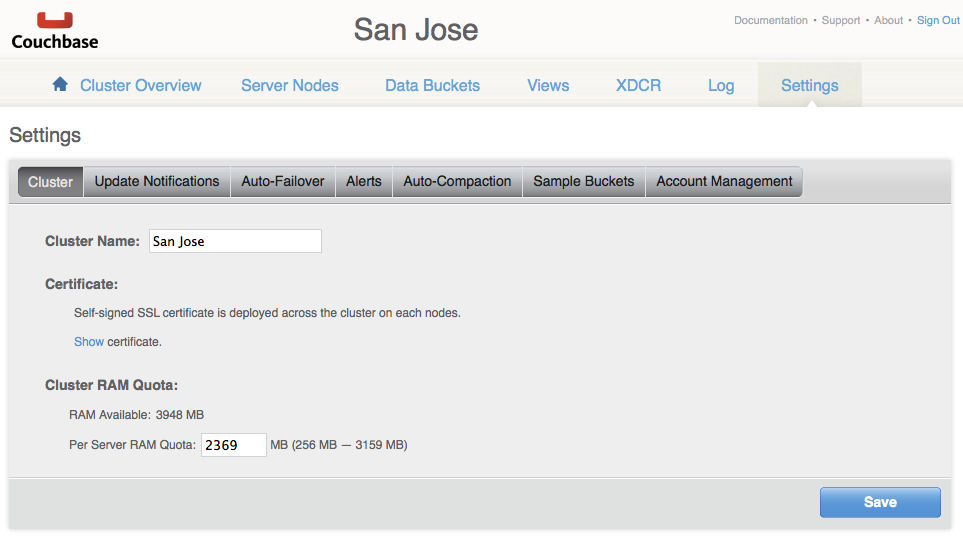
Task: Open the Cluster Overview page
Action: (140, 86)
